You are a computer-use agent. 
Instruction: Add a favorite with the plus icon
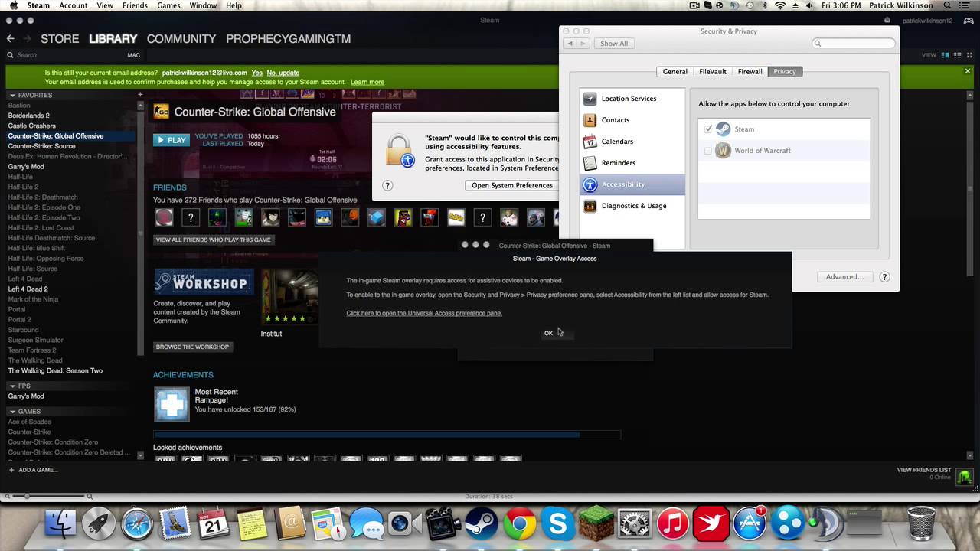[x=140, y=95]
